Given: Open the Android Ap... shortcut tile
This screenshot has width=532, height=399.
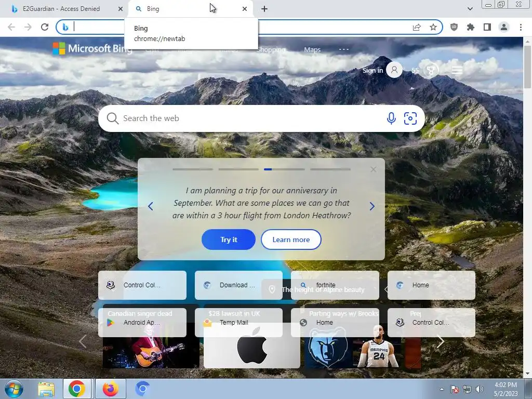Looking at the screenshot, I should [142, 322].
